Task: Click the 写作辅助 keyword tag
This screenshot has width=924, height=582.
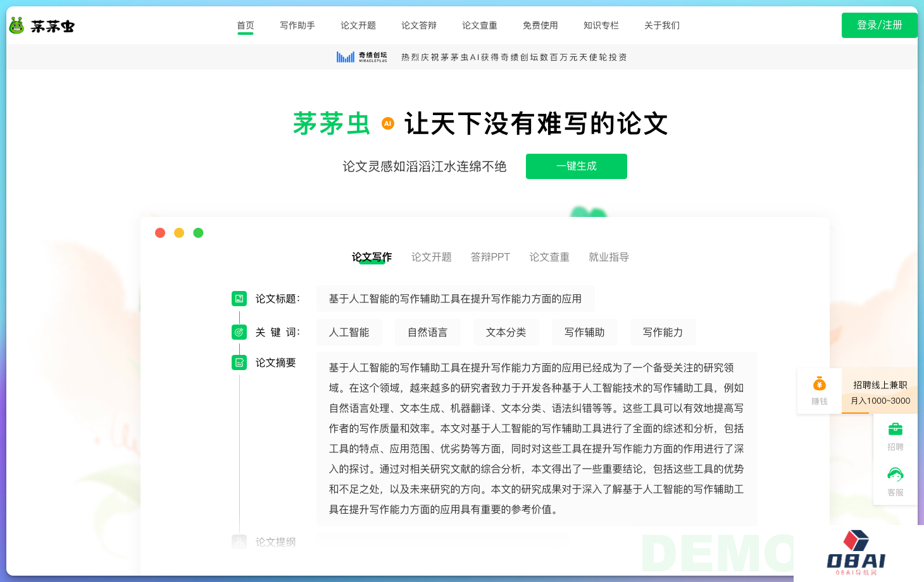Action: [585, 332]
